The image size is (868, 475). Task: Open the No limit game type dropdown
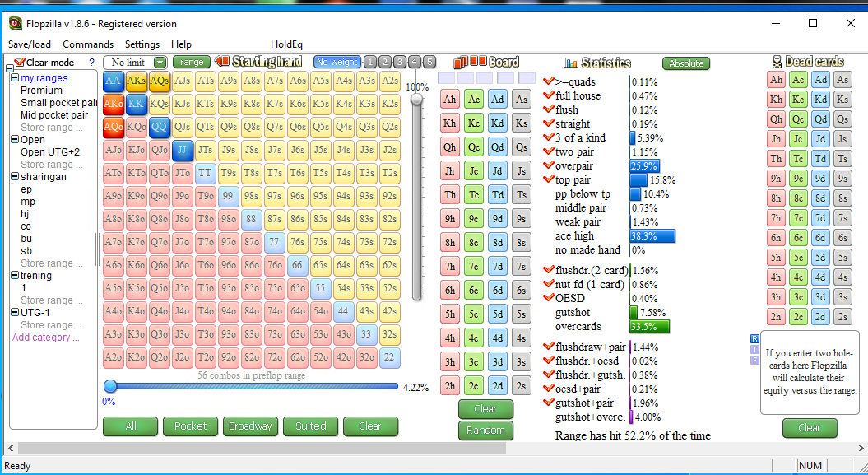click(160, 63)
